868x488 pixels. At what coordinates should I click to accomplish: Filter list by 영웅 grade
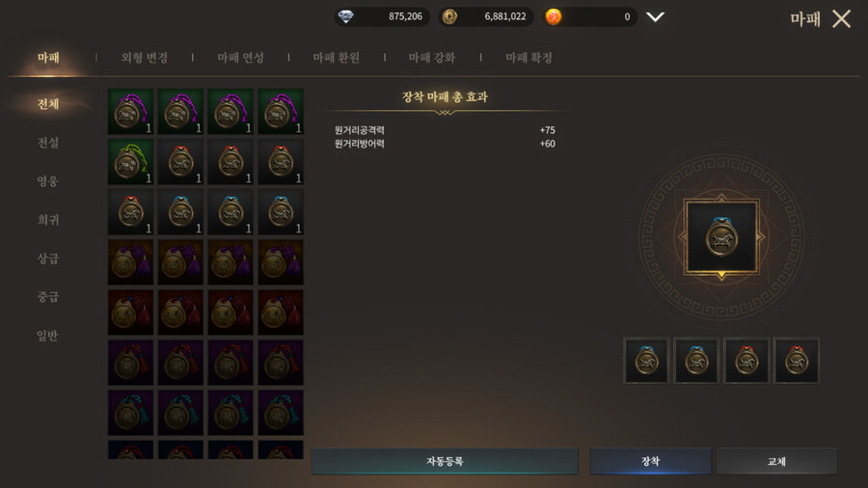pos(48,181)
